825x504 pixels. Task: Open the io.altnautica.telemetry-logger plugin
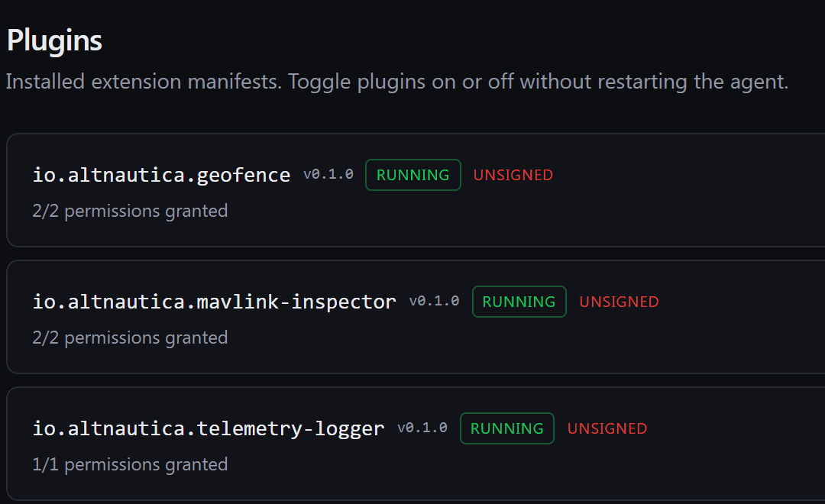pyautogui.click(x=209, y=428)
